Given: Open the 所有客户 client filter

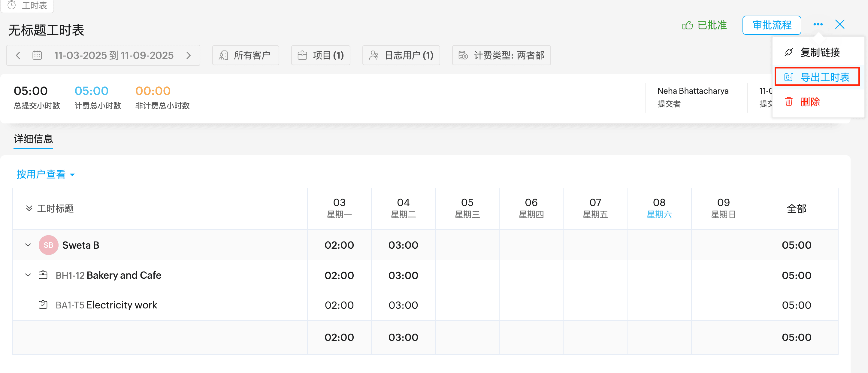Looking at the screenshot, I should coord(245,55).
